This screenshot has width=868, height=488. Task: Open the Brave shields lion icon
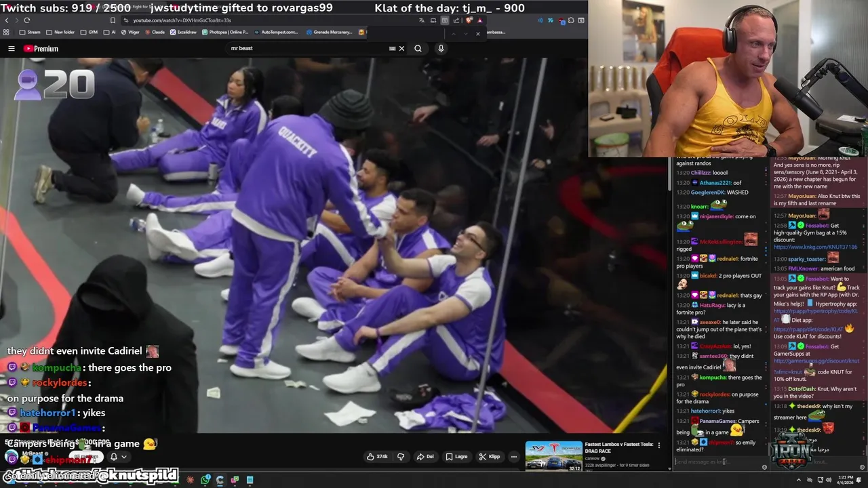pyautogui.click(x=469, y=20)
